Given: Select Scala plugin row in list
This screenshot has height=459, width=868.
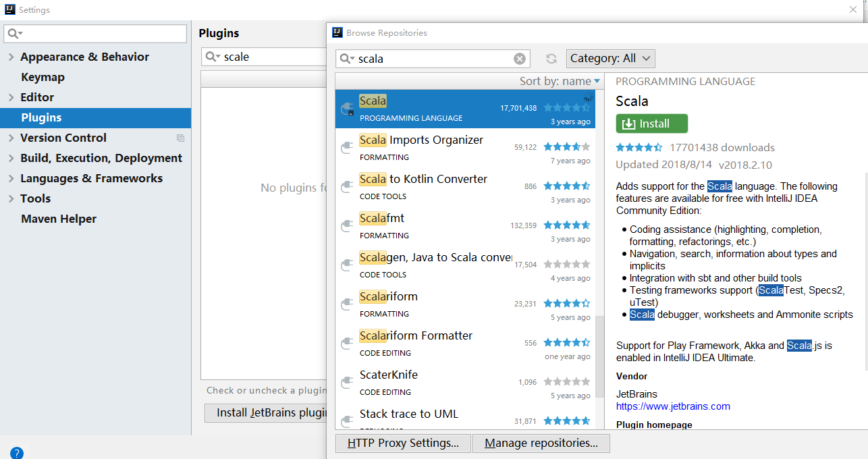Looking at the screenshot, I should point(465,109).
